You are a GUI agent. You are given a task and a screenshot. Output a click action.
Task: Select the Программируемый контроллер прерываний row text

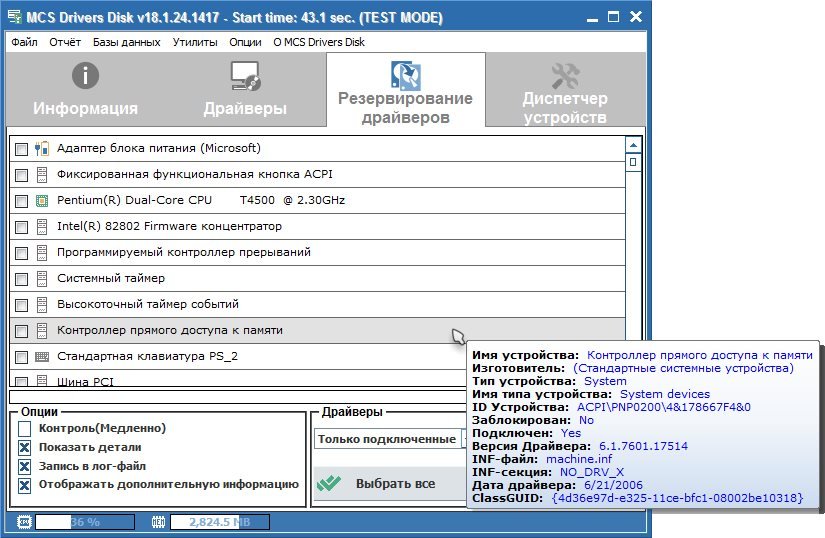(x=184, y=252)
